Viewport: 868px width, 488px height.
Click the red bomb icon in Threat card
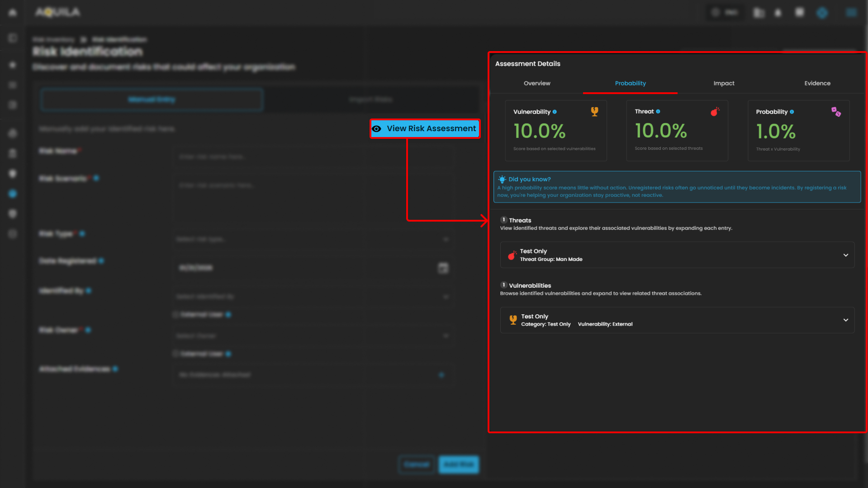tap(715, 112)
